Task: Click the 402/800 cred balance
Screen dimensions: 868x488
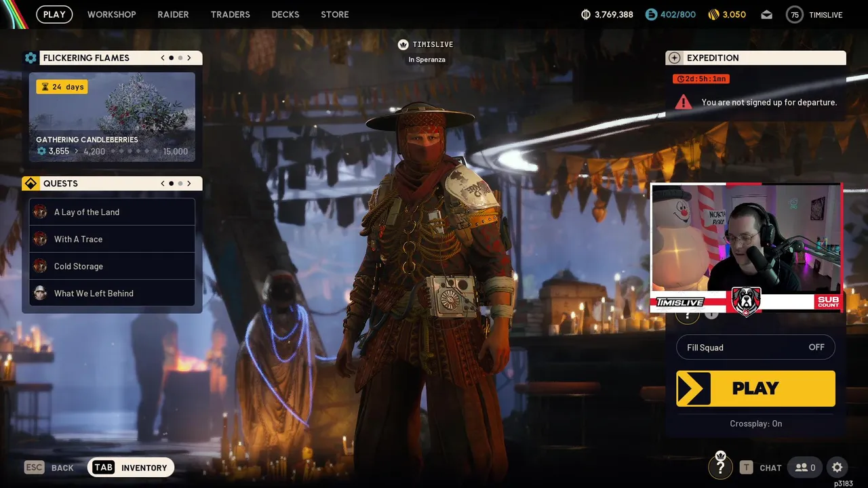Action: 678,14
